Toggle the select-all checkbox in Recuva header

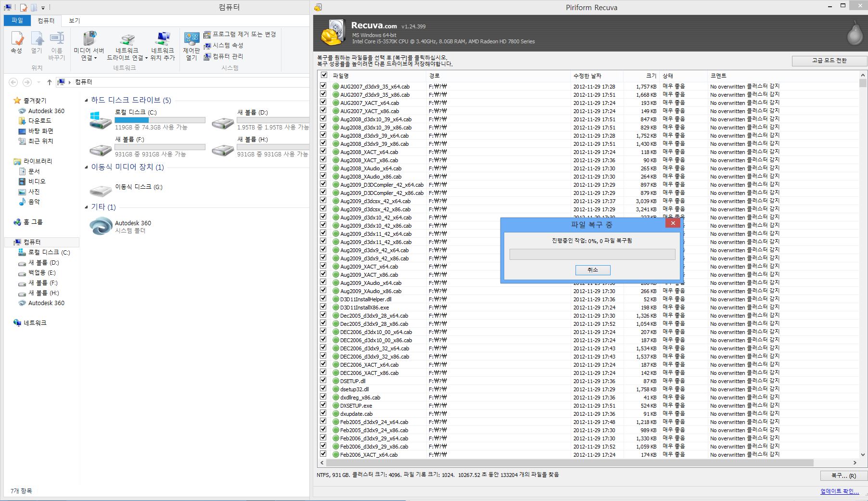(324, 75)
